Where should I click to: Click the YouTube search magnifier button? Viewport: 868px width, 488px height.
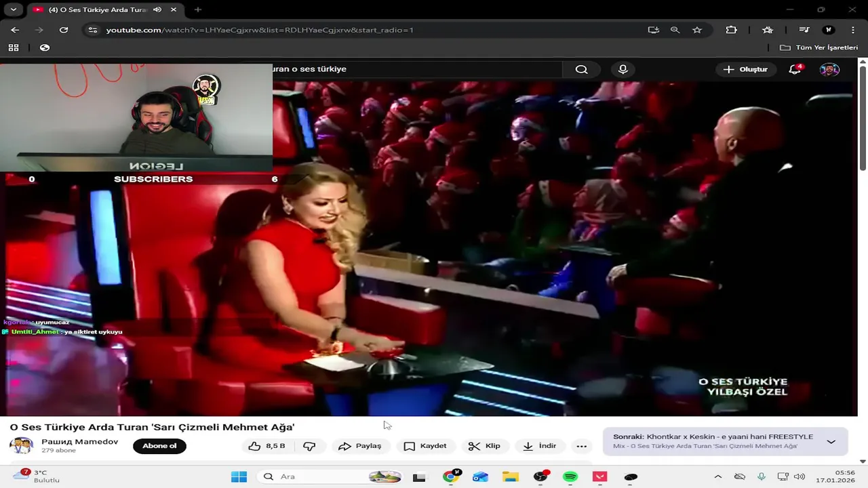[x=581, y=69]
